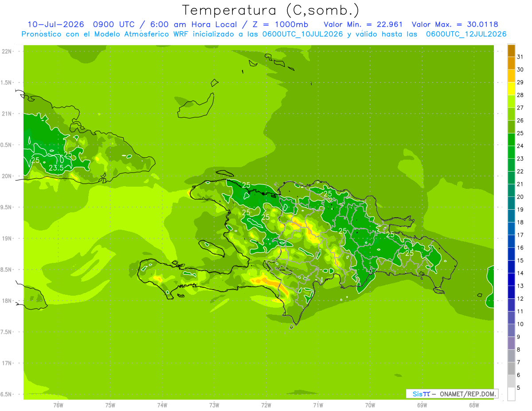Click the SisPI - ONAMET/REP.DOM. watermark
The width and height of the screenshot is (532, 411).
coord(452,394)
